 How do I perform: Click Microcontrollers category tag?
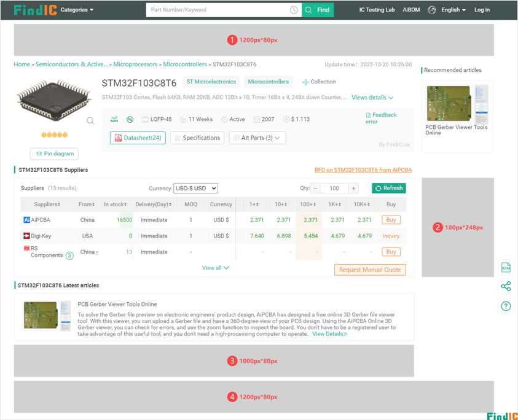pyautogui.click(x=269, y=82)
